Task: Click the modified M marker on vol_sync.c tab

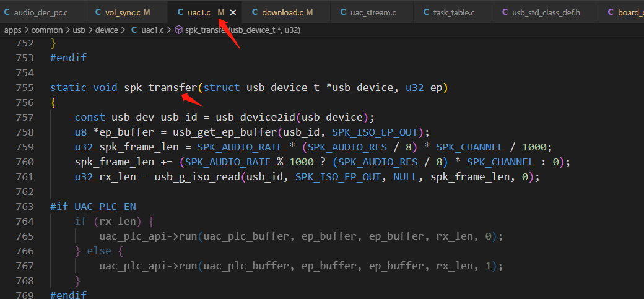Action: click(x=147, y=12)
